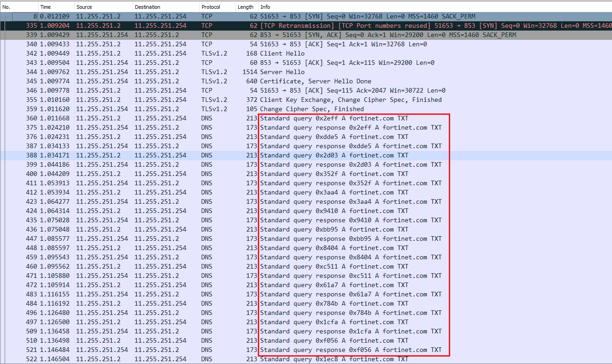Select the Client Hello packet

[306, 53]
